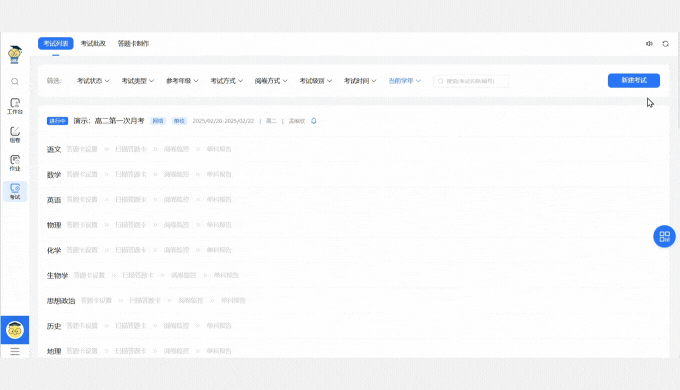Open the hamburger menu at sidebar bottom
Viewport: 680px width, 390px height.
point(15,351)
